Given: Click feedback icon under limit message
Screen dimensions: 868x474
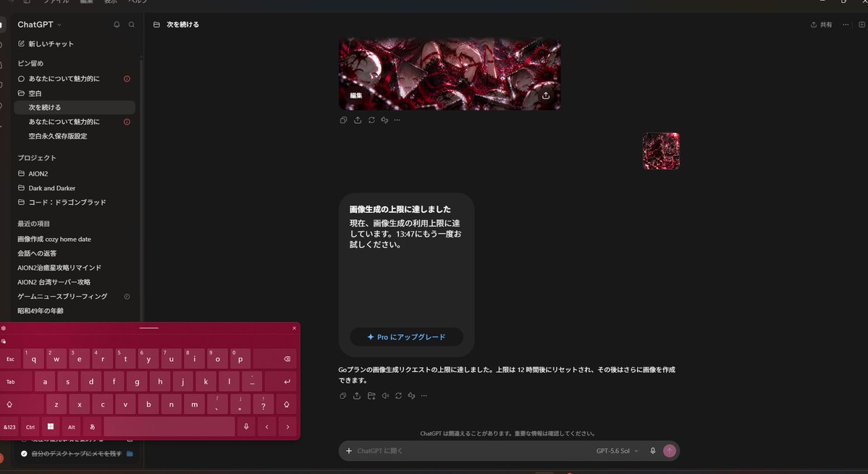Looking at the screenshot, I should [x=411, y=396].
